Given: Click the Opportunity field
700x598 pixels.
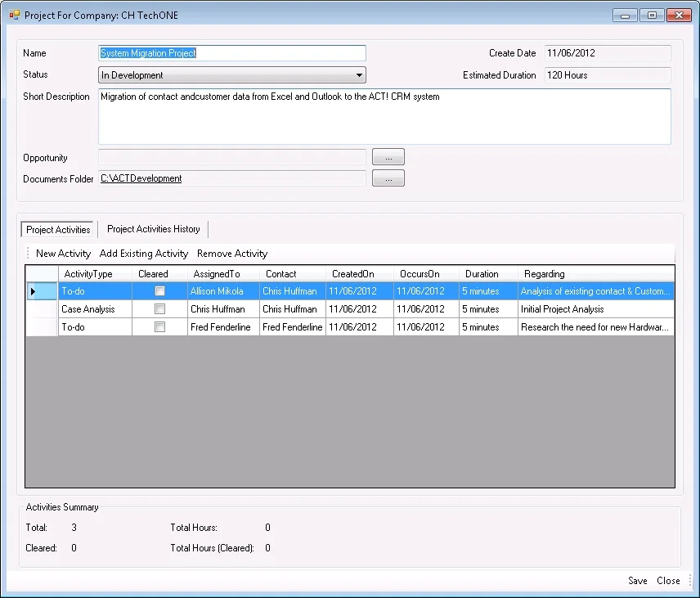Looking at the screenshot, I should pyautogui.click(x=231, y=157).
